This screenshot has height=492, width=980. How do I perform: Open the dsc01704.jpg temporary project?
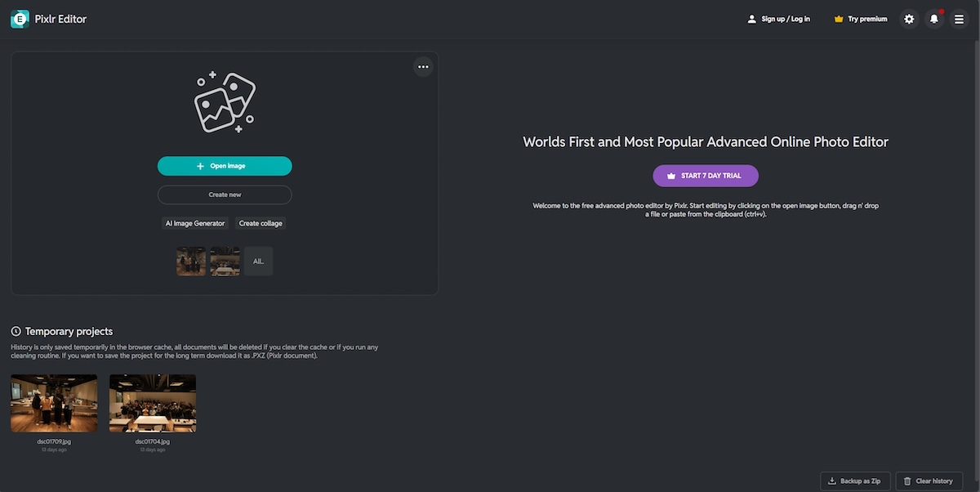(x=153, y=403)
